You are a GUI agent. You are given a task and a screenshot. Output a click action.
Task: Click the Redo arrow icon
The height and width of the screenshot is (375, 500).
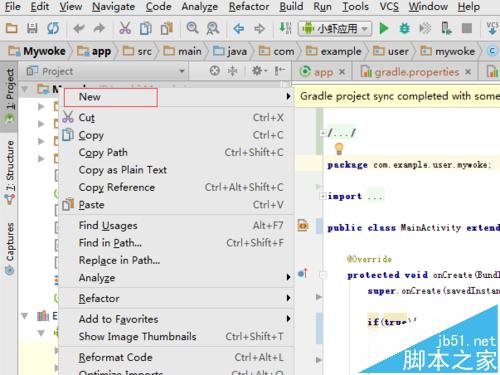tap(99, 29)
